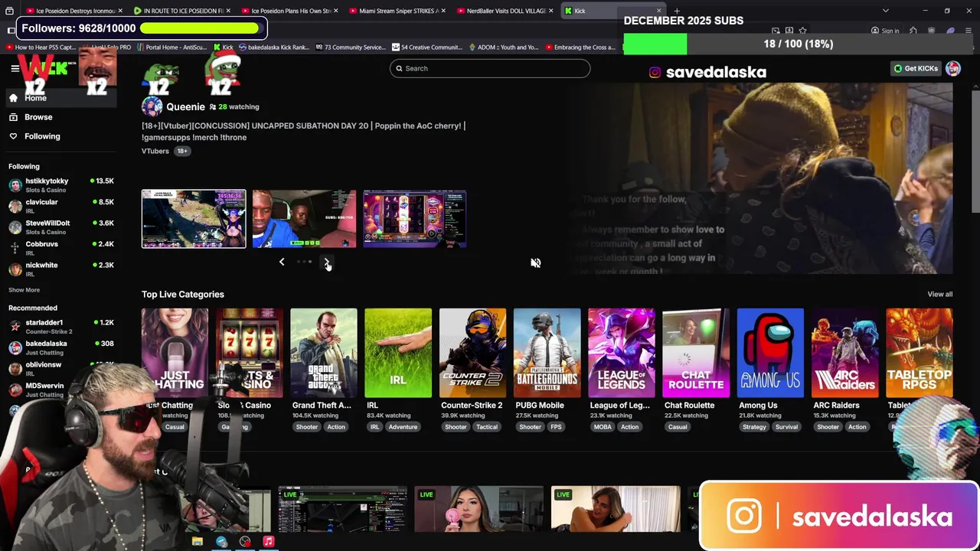The height and width of the screenshot is (551, 980).
Task: Select the car stream carousel thumbnail
Action: (x=304, y=219)
